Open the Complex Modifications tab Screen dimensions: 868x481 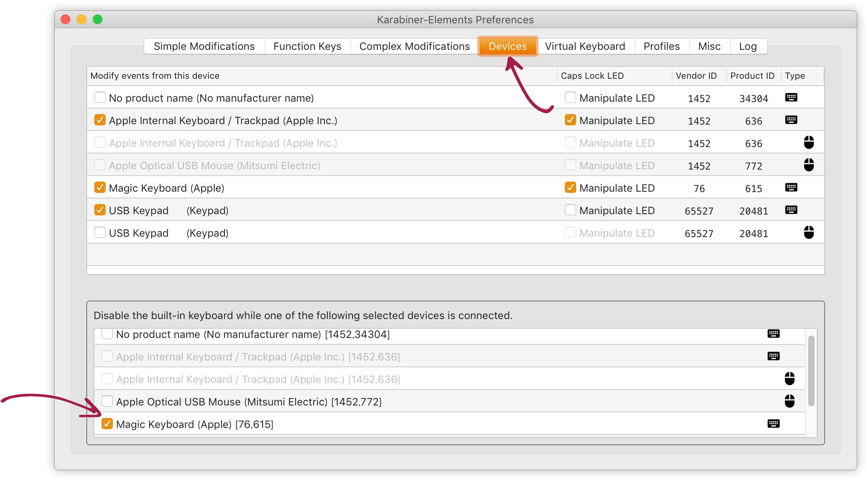[x=415, y=46]
